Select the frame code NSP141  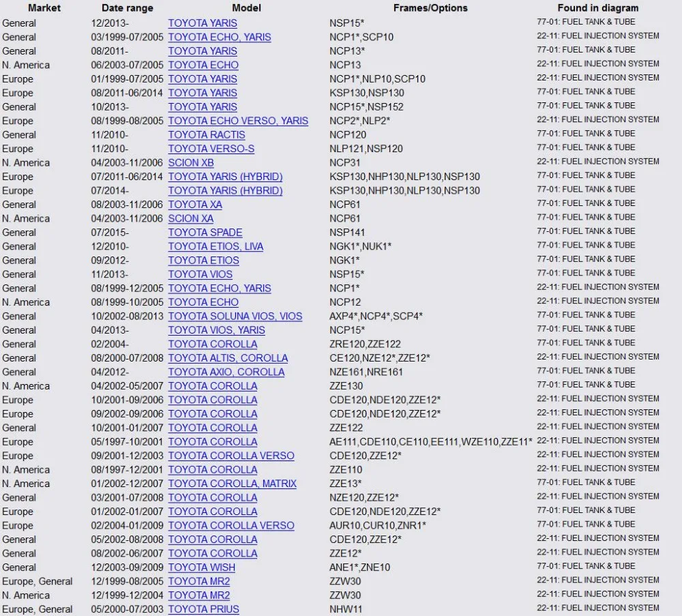(347, 233)
